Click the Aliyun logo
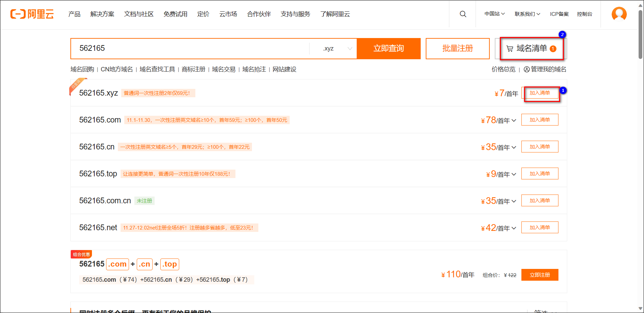 [x=32, y=14]
